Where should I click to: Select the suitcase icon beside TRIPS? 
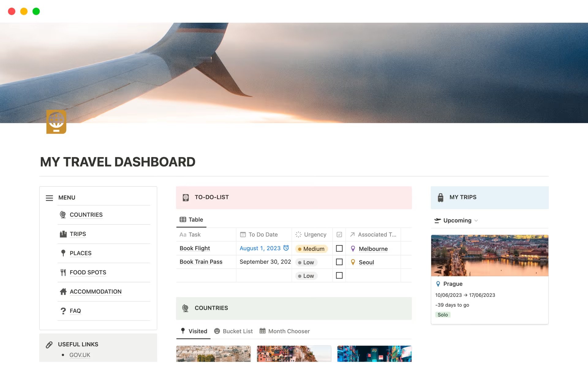click(63, 234)
